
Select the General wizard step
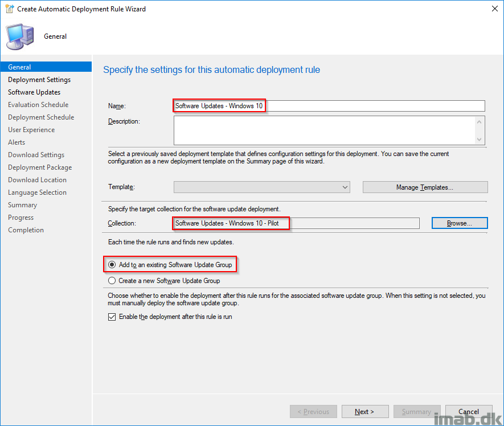tap(46, 67)
